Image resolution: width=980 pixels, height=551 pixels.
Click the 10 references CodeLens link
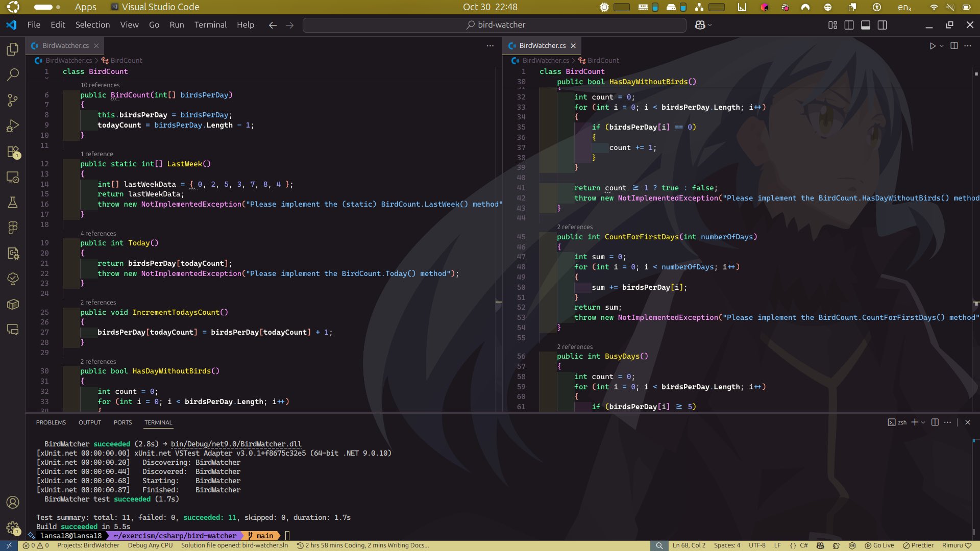point(100,85)
